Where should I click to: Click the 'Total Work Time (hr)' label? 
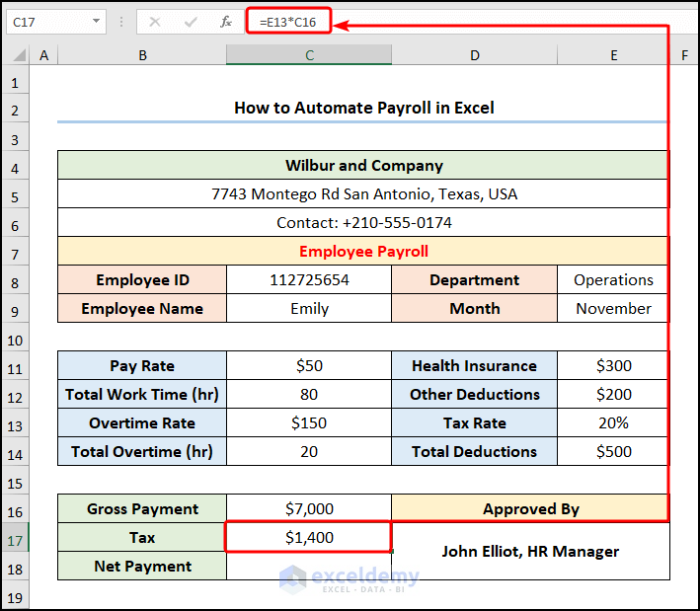[x=142, y=394]
